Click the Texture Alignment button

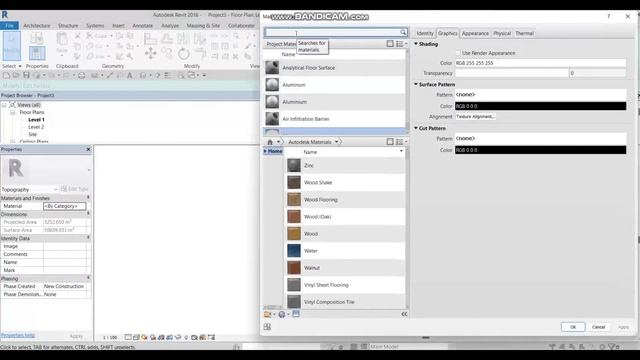[476, 117]
